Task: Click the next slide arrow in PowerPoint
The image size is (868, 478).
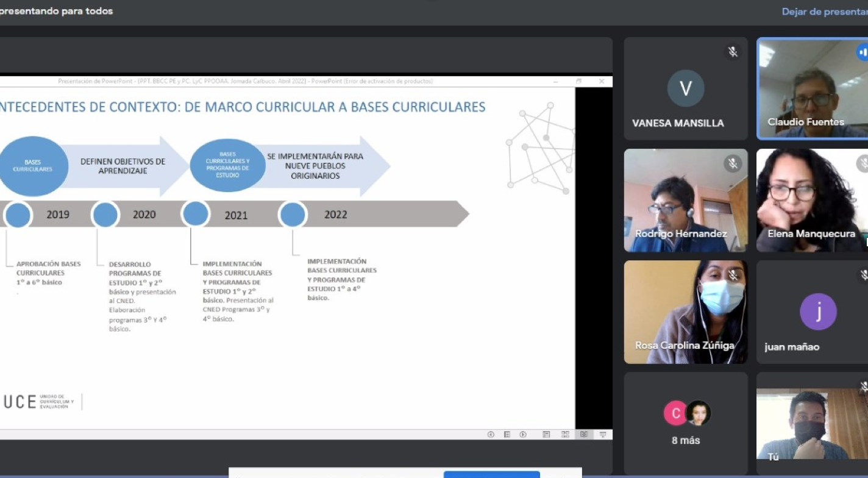Action: (523, 434)
